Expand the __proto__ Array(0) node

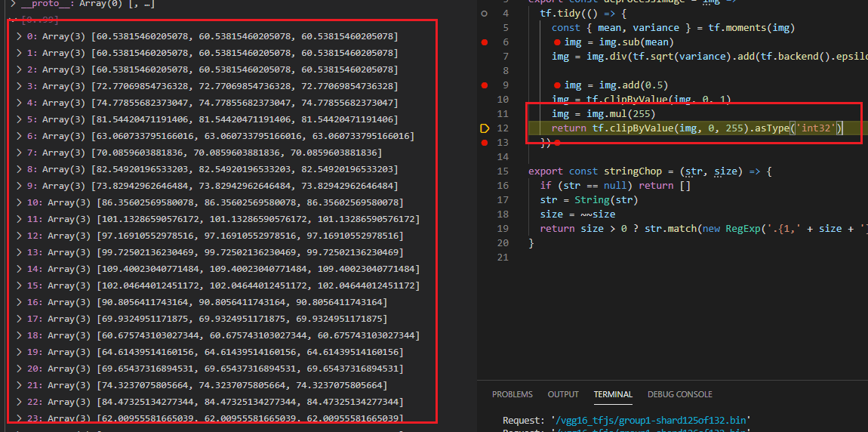12,5
